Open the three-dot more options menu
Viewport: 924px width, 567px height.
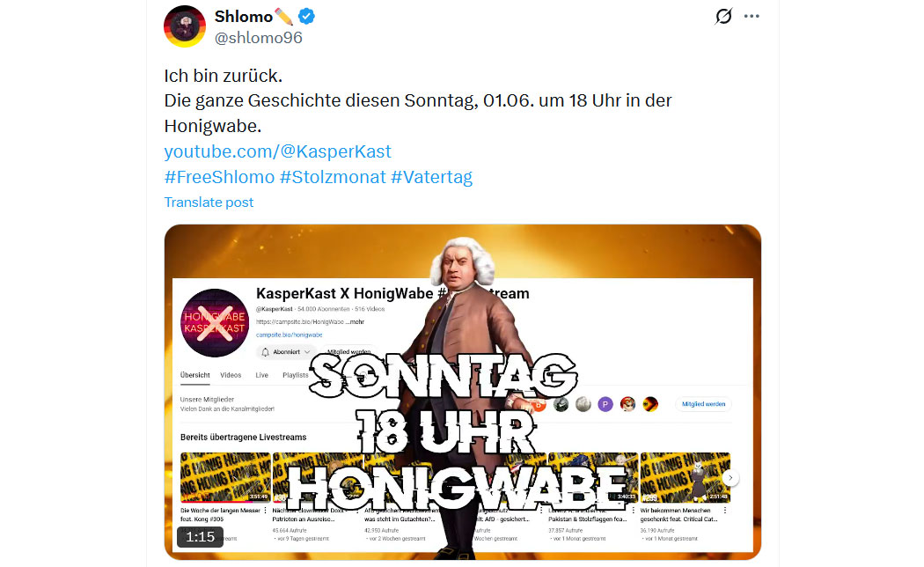tap(752, 16)
